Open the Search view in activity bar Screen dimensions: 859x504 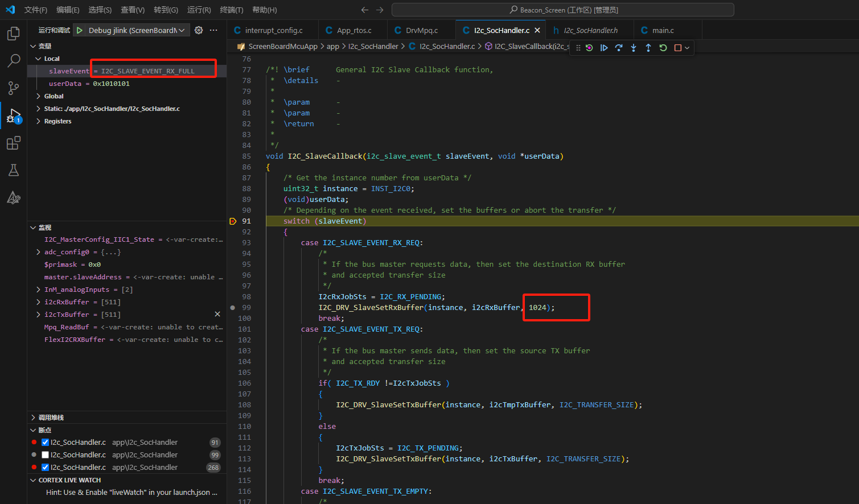14,60
